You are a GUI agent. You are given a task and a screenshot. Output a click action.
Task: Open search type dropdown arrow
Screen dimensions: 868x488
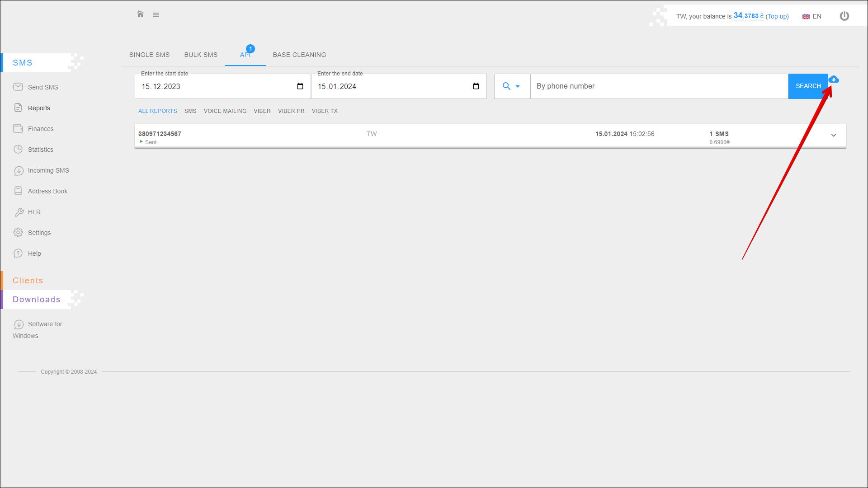click(518, 86)
